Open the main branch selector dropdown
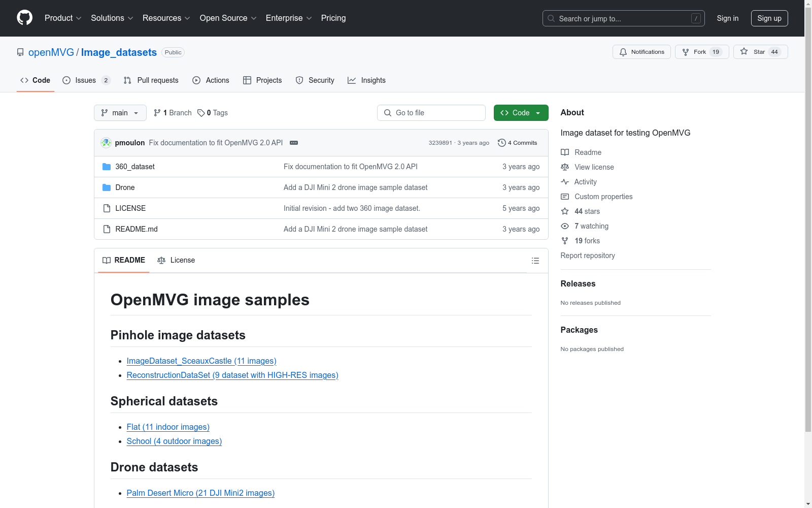The width and height of the screenshot is (812, 508). click(x=120, y=113)
